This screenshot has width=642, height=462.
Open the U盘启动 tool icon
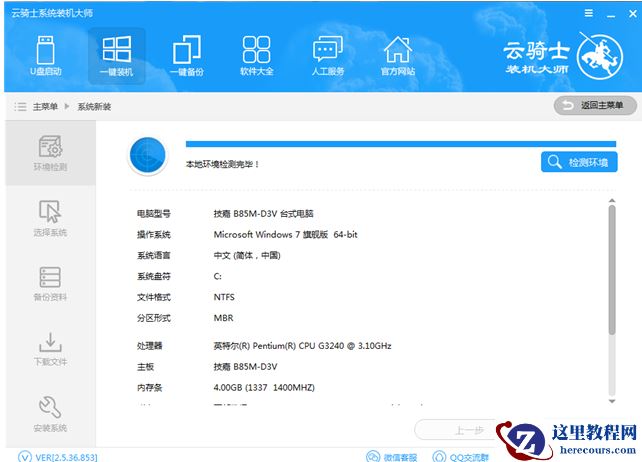pos(45,56)
